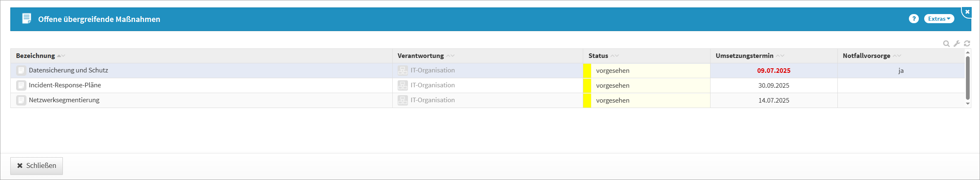980x180 pixels.
Task: Click yellow status swatch for Netzwerksegmentierung
Action: point(587,101)
